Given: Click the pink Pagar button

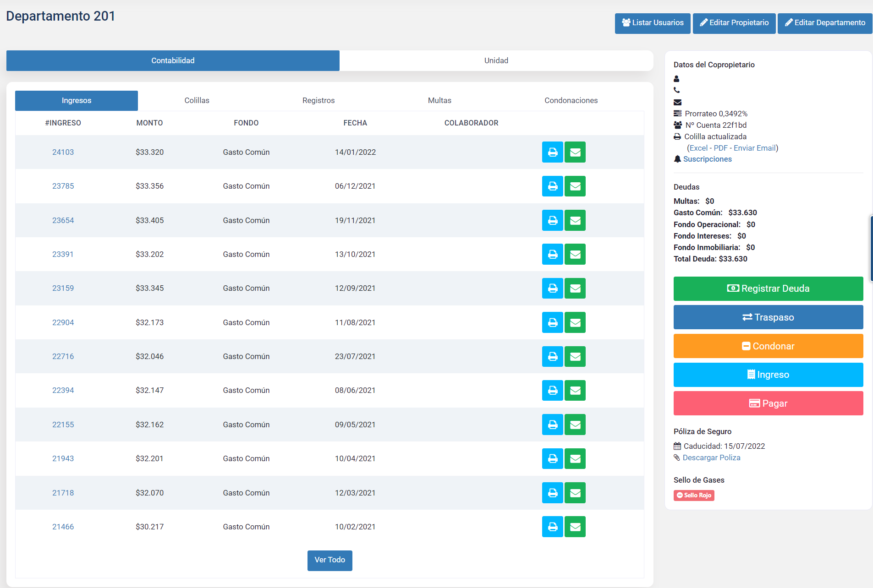Looking at the screenshot, I should coord(768,403).
